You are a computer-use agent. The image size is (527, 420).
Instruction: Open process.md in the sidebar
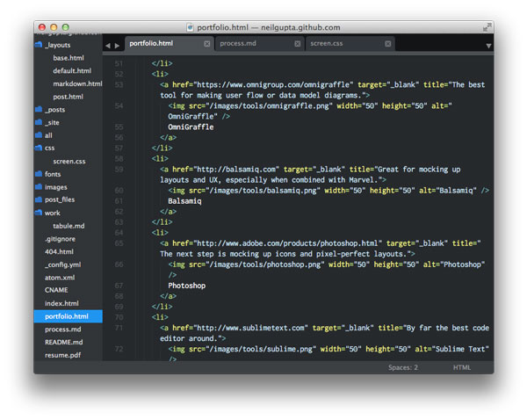click(x=63, y=329)
